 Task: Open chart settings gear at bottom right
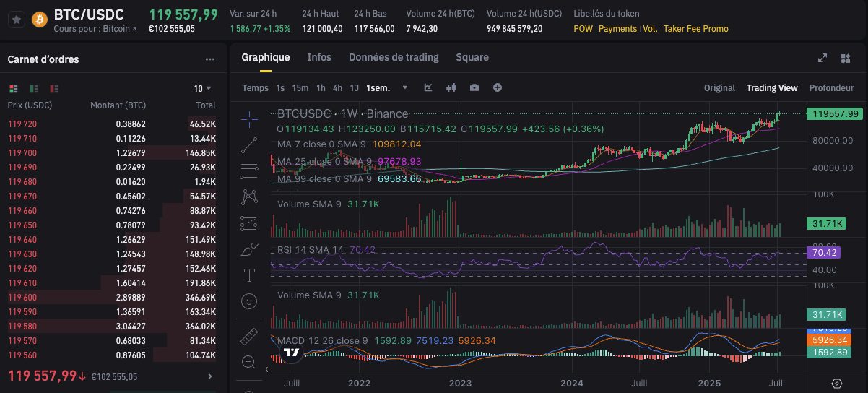(837, 384)
